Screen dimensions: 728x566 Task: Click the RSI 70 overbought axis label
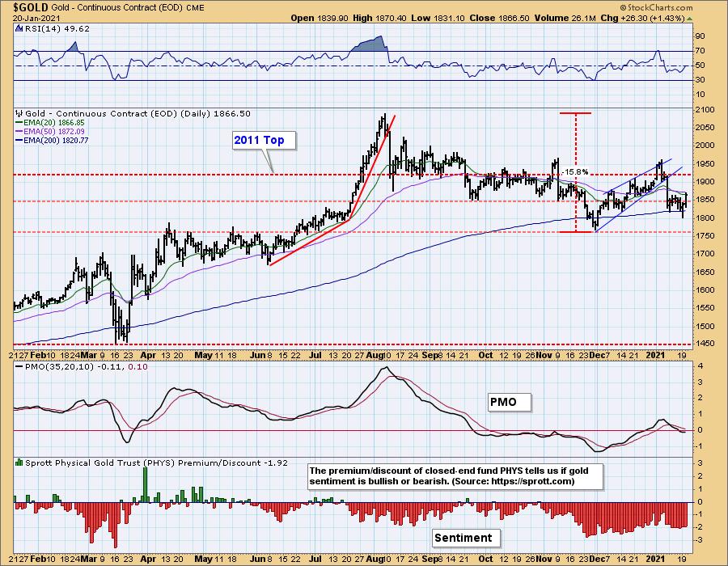click(700, 51)
